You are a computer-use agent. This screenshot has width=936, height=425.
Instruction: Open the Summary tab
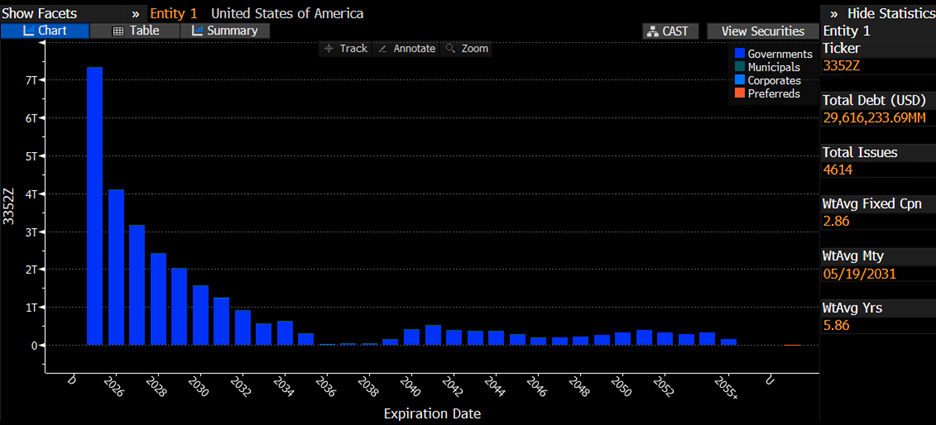click(x=224, y=31)
